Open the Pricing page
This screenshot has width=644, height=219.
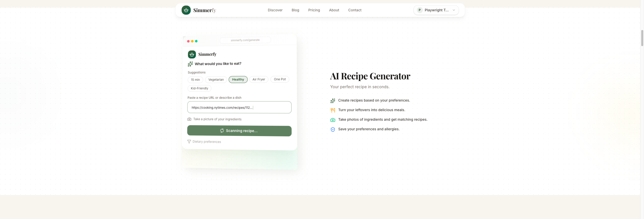click(x=314, y=10)
